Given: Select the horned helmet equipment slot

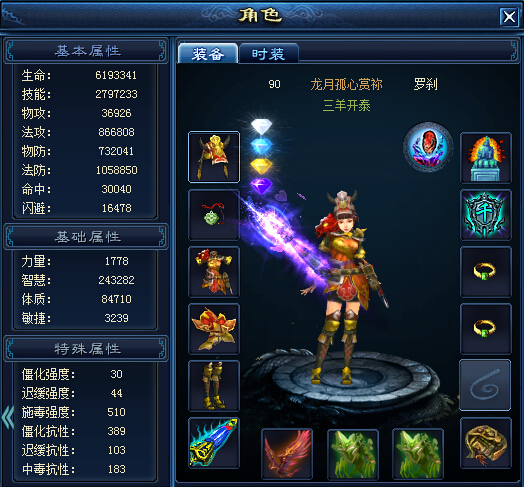Looking at the screenshot, I should [x=214, y=157].
